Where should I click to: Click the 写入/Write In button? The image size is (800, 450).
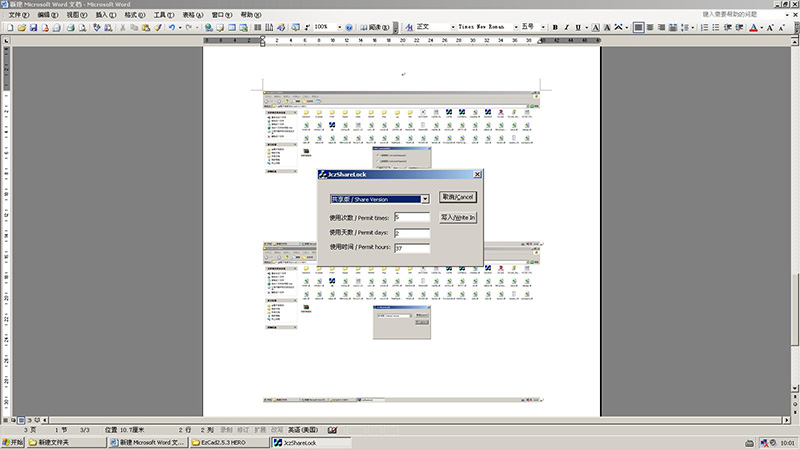459,217
